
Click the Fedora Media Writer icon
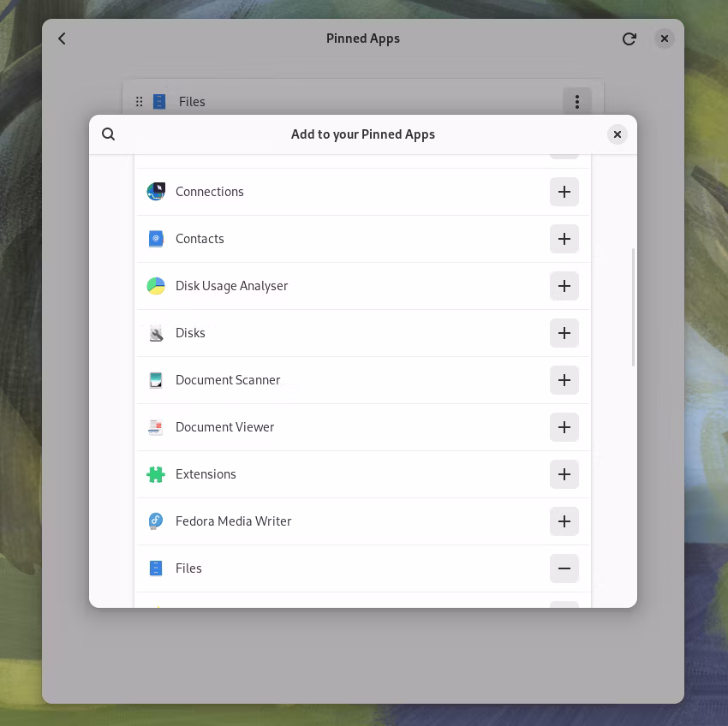click(156, 521)
